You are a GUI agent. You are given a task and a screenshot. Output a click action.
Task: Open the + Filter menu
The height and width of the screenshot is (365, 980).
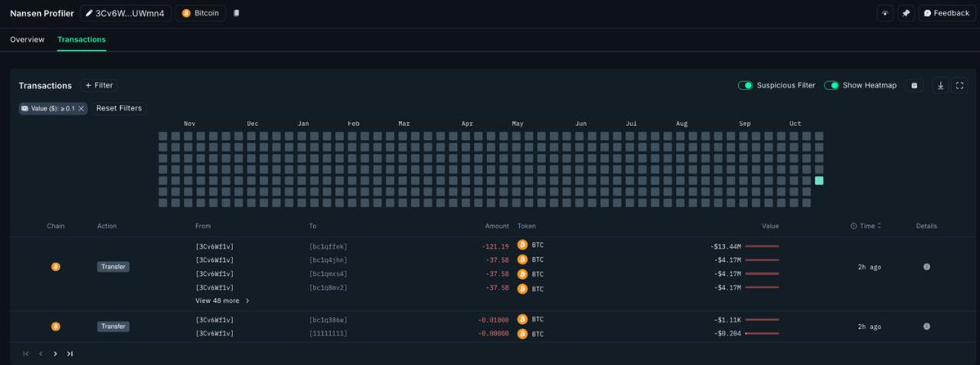click(99, 85)
